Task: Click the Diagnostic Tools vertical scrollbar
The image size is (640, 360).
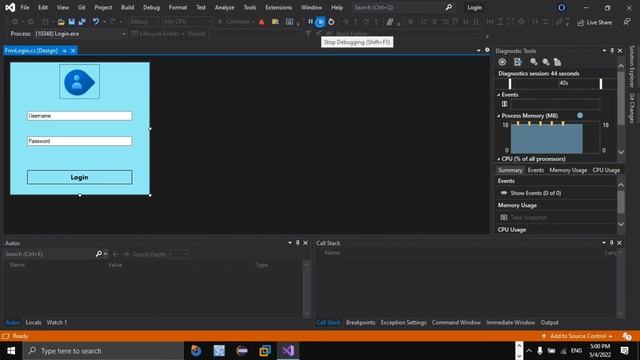Action: (621, 108)
